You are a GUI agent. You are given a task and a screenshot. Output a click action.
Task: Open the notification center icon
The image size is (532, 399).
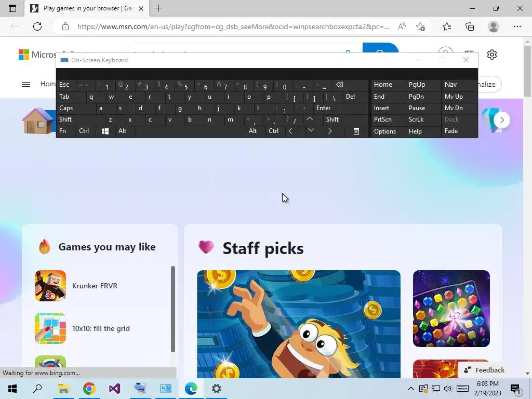pos(515,389)
